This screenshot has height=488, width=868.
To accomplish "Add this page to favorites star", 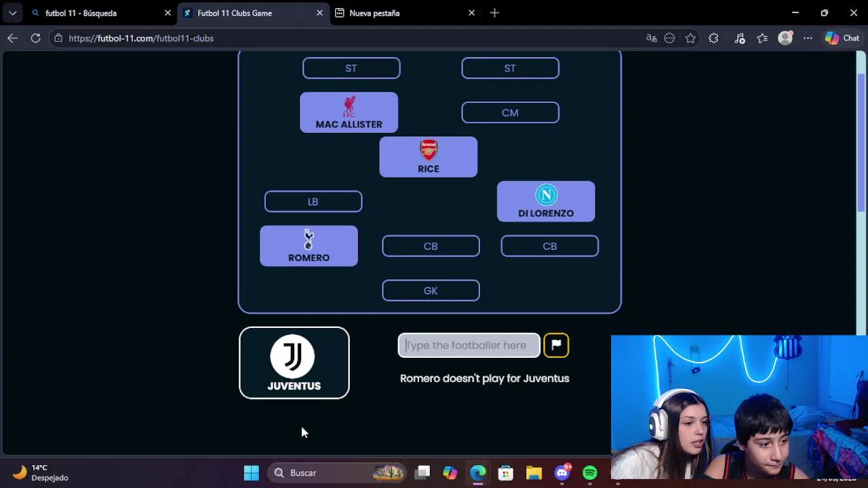I will click(690, 38).
